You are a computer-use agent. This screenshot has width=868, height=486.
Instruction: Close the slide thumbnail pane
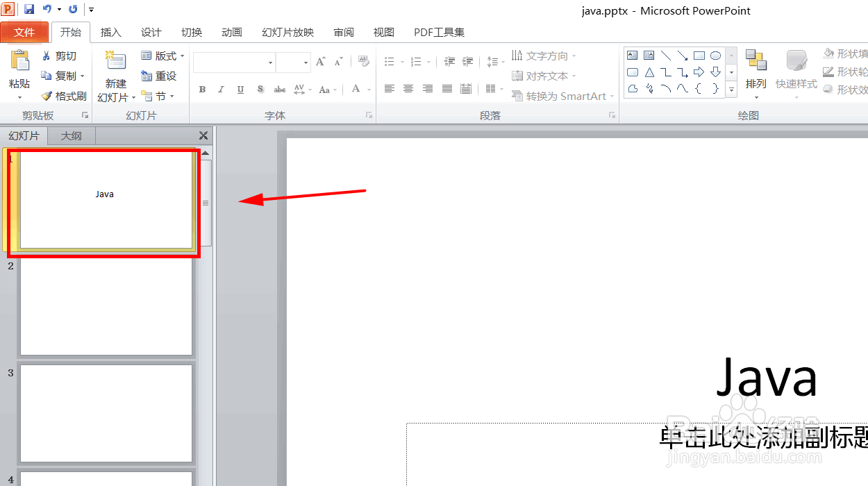(203, 136)
